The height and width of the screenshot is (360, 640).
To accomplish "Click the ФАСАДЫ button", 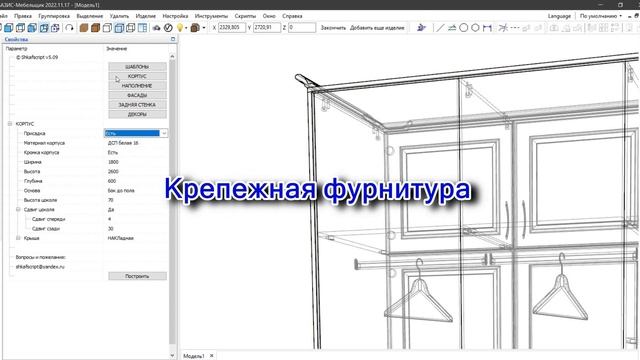I will (137, 95).
